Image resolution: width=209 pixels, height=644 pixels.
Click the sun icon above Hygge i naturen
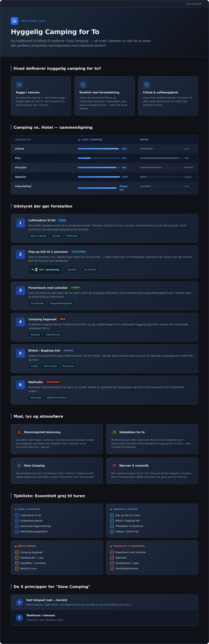19,85
